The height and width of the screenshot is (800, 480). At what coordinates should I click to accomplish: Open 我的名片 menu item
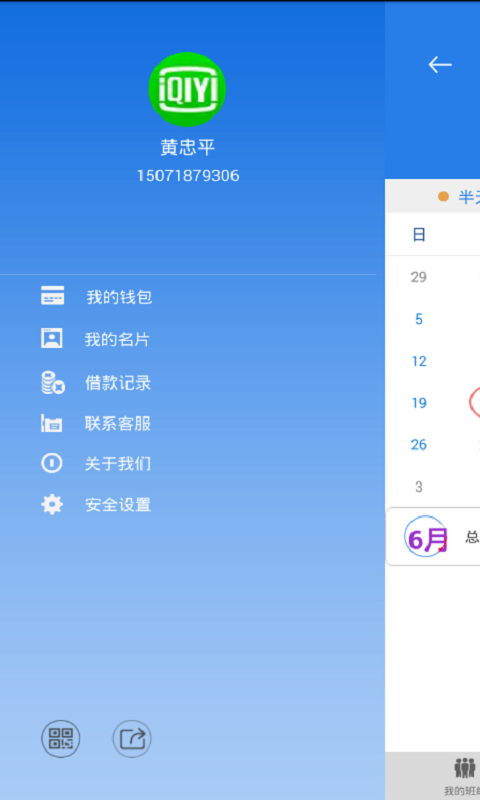(x=117, y=339)
